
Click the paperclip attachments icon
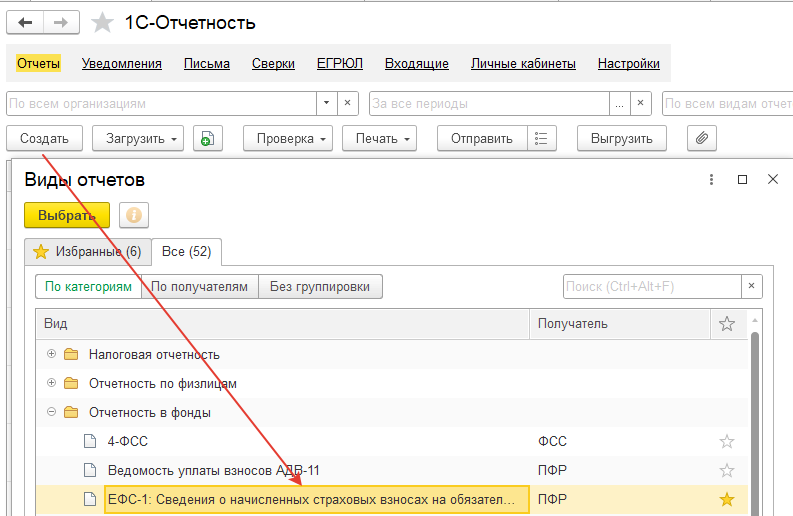(701, 138)
